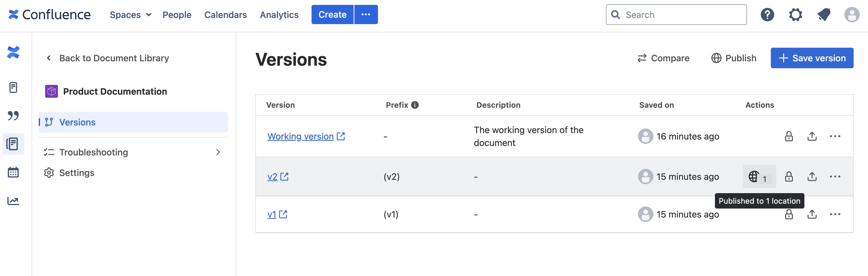Select the pages icon in left sidebar
The height and width of the screenshot is (276, 868).
(x=13, y=88)
